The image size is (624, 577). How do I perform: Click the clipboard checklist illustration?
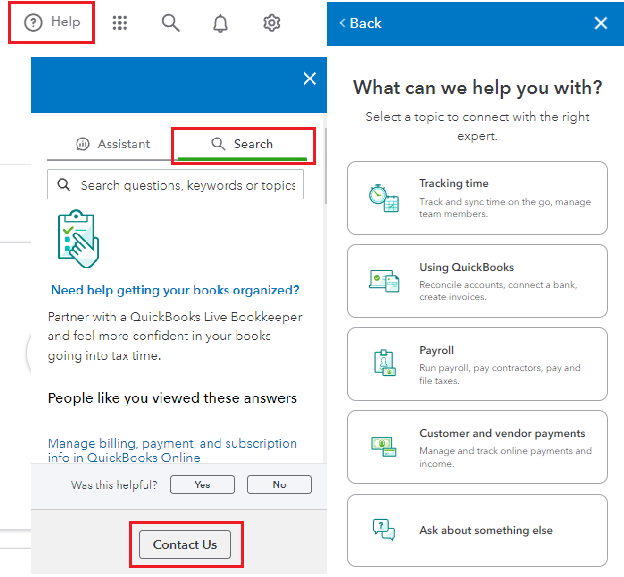tap(78, 238)
